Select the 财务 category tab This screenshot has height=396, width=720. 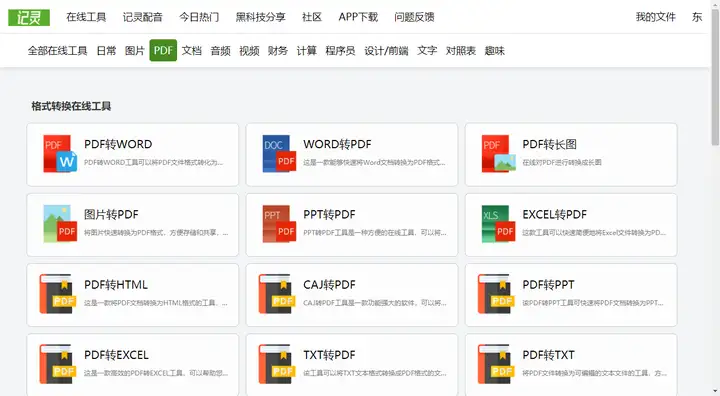[278, 51]
